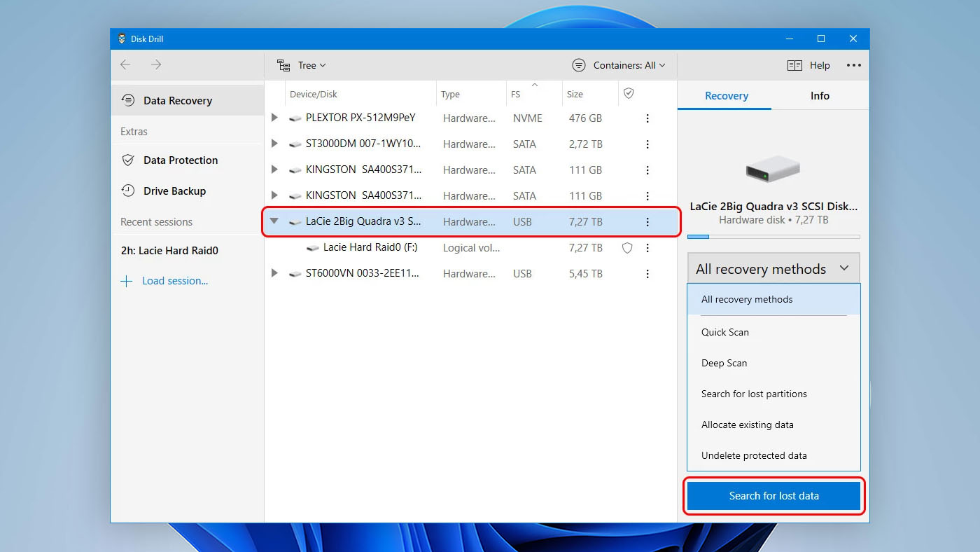Open the kebab menu for the second KINGSTON SA400S371 row
Screen dimensions: 980x552
click(647, 196)
